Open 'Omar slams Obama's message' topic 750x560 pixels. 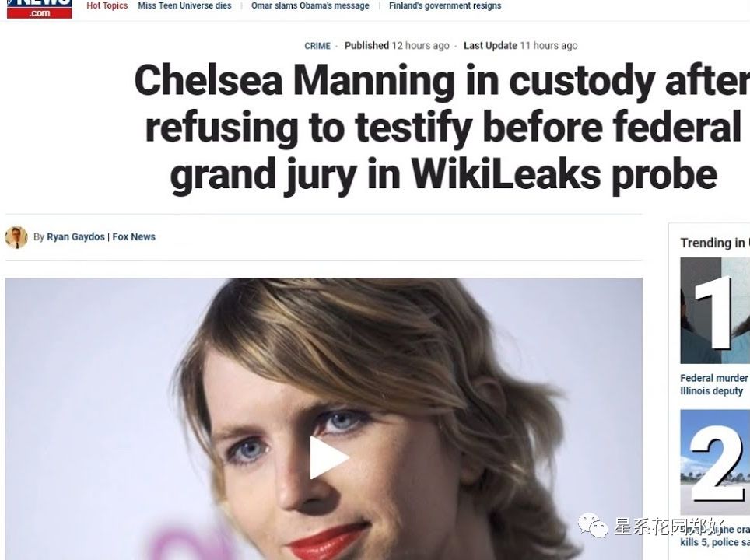(310, 5)
